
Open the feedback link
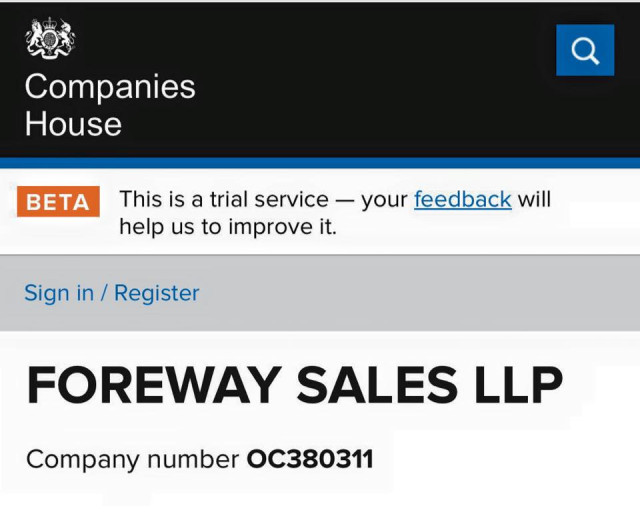click(462, 199)
